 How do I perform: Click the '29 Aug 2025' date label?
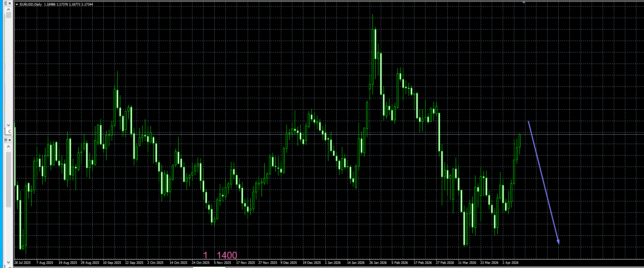point(90,263)
